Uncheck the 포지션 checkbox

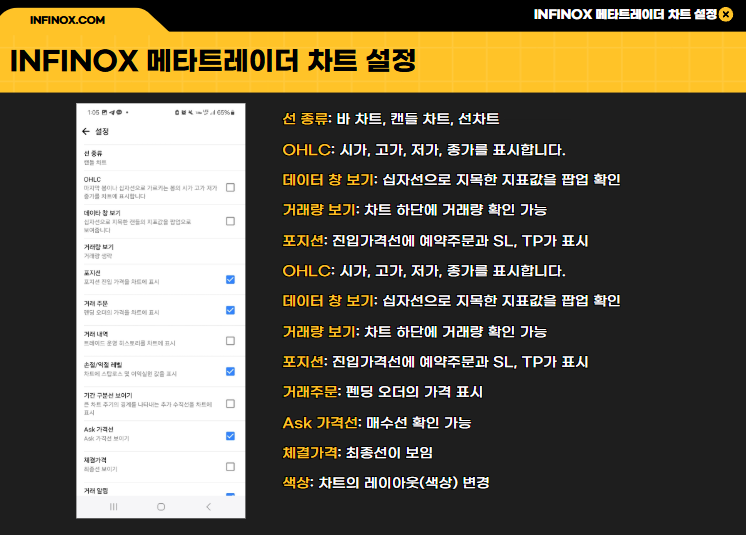[x=230, y=280]
